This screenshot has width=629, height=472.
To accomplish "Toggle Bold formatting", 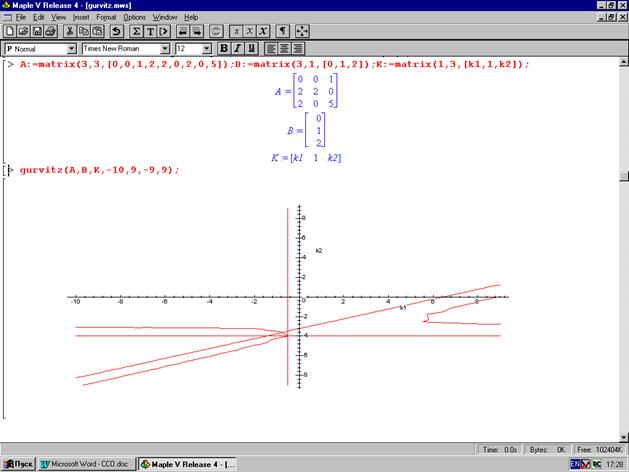I will [224, 48].
